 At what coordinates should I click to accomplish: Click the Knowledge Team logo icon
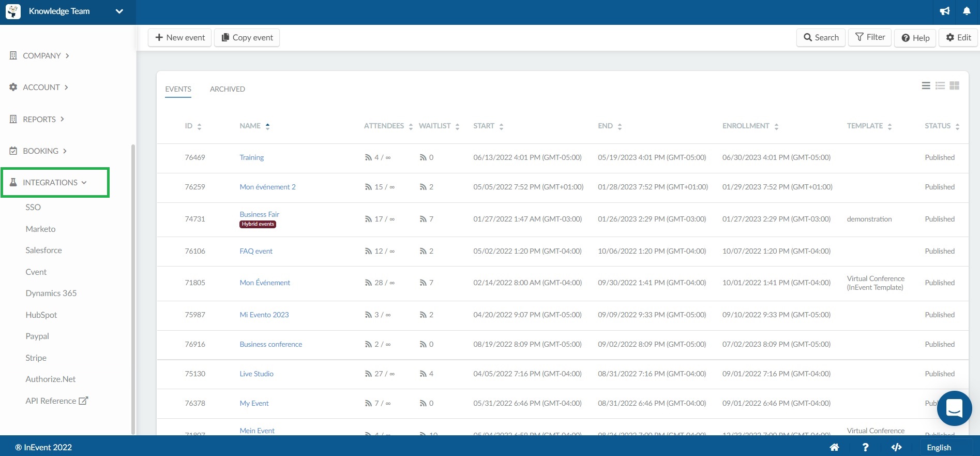coord(13,11)
